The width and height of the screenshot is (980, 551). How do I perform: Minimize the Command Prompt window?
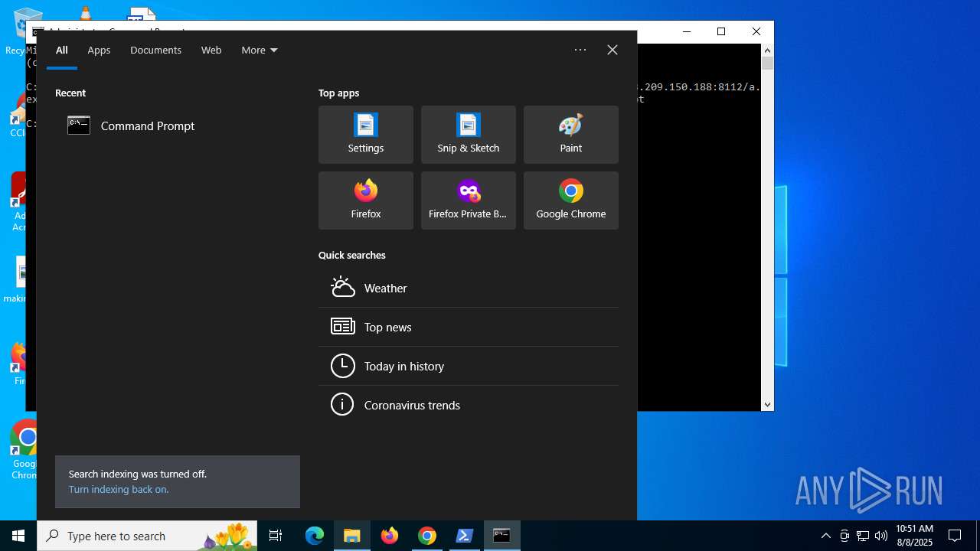(686, 31)
